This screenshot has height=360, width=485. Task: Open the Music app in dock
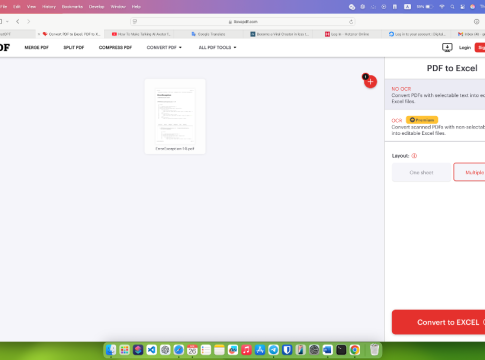(x=246, y=350)
